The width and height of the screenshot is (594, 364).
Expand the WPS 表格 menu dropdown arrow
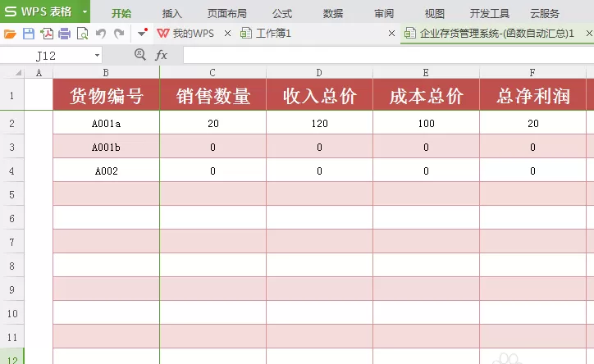tap(85, 11)
